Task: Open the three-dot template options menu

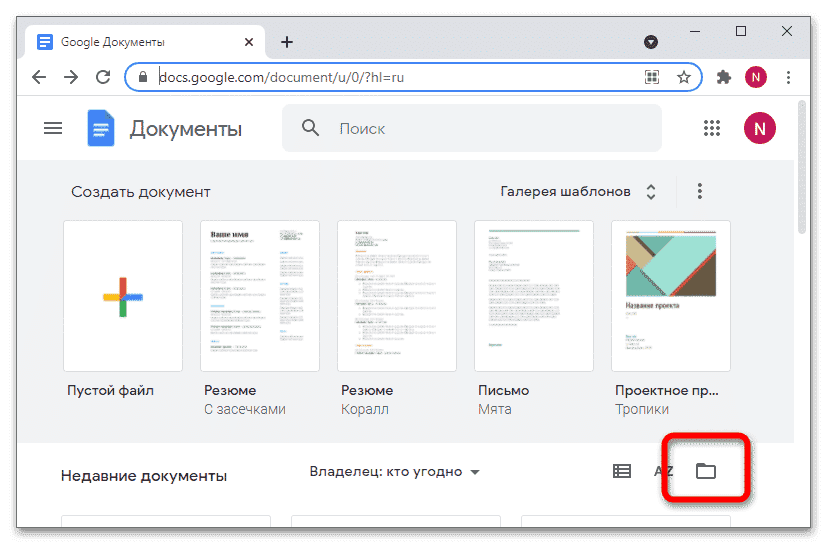Action: pos(700,191)
